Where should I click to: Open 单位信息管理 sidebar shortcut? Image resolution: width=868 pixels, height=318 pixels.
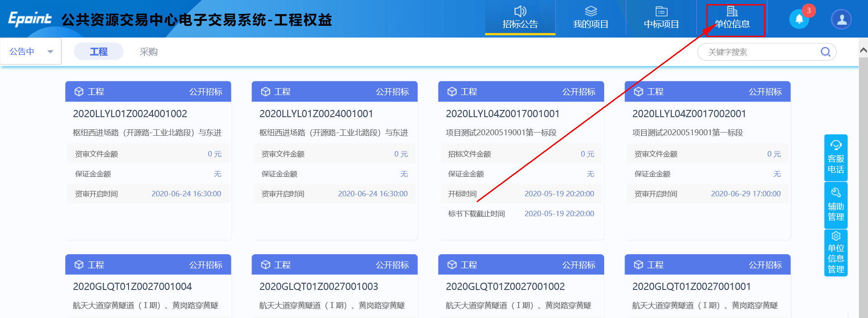coord(835,253)
